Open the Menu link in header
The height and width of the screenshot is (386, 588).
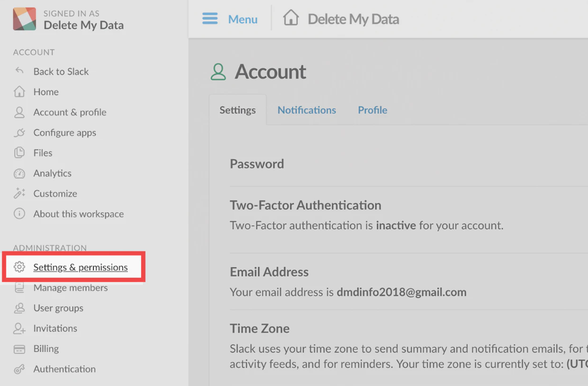tap(242, 19)
